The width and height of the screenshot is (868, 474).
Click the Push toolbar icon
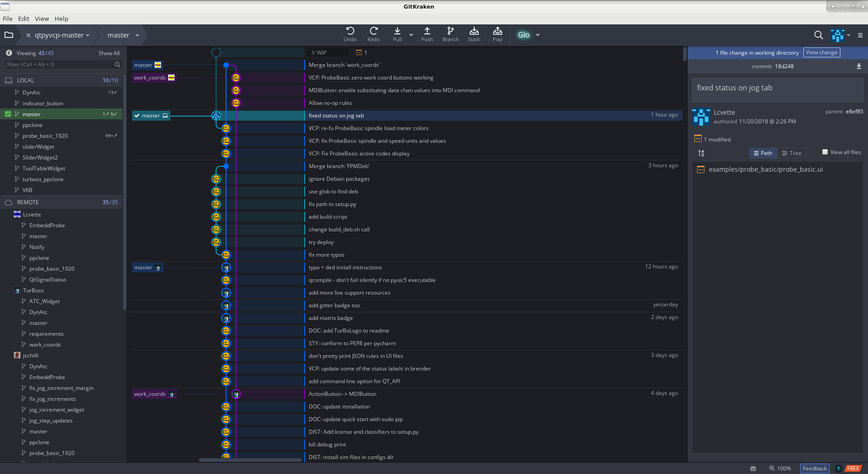pyautogui.click(x=427, y=34)
